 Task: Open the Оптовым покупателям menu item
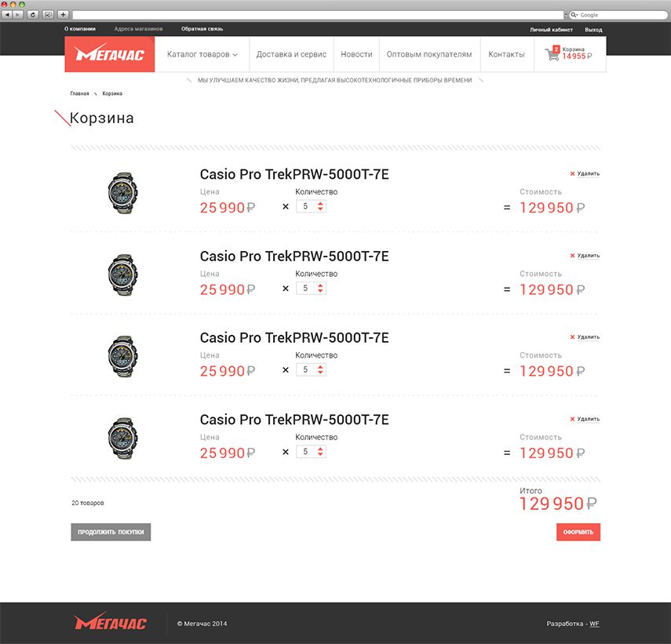pos(429,54)
